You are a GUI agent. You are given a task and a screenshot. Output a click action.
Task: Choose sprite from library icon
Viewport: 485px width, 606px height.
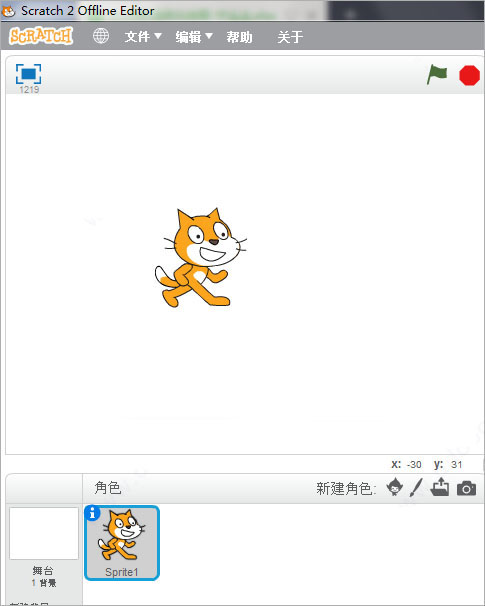395,487
